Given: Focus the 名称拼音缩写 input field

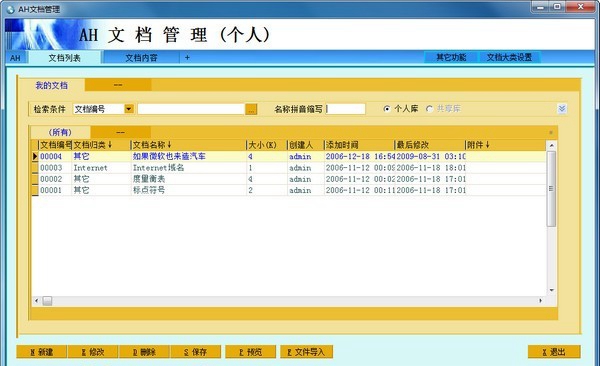Looking at the screenshot, I should pyautogui.click(x=346, y=109).
